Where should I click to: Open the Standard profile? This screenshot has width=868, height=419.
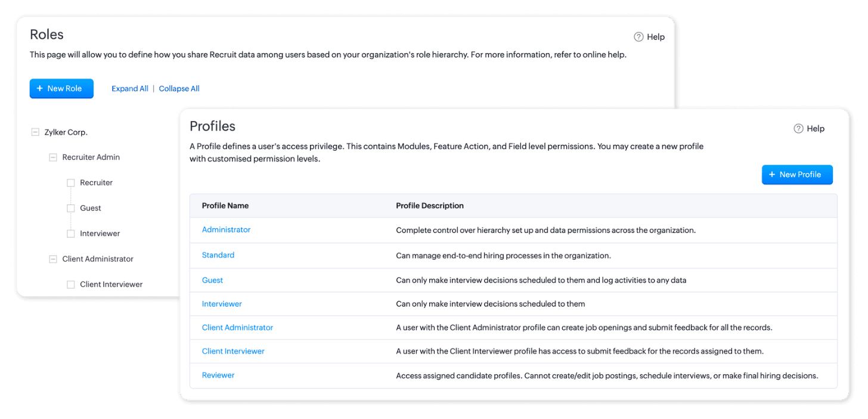(x=218, y=255)
